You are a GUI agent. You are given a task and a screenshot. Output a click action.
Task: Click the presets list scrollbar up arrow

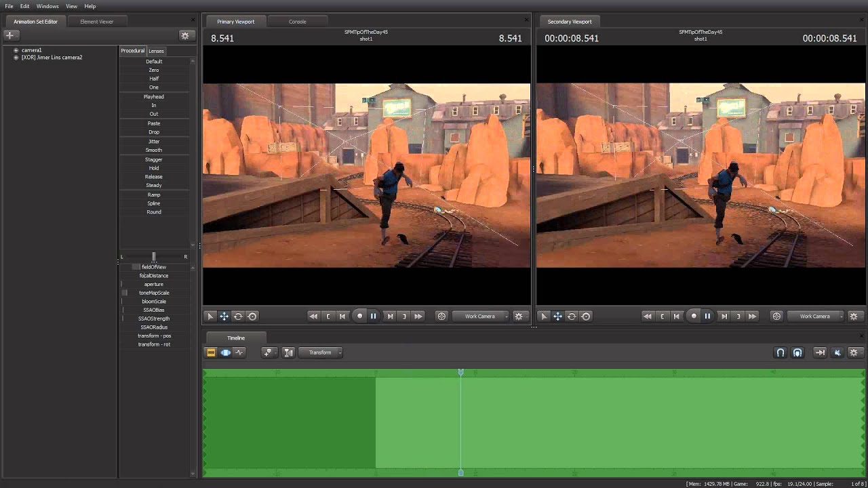coord(193,61)
